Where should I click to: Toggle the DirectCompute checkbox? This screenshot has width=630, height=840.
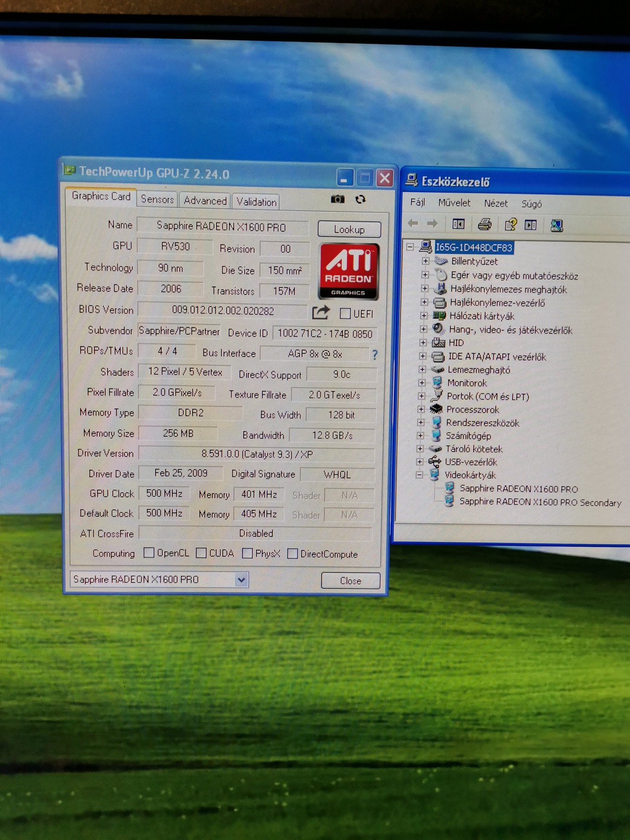(x=292, y=554)
